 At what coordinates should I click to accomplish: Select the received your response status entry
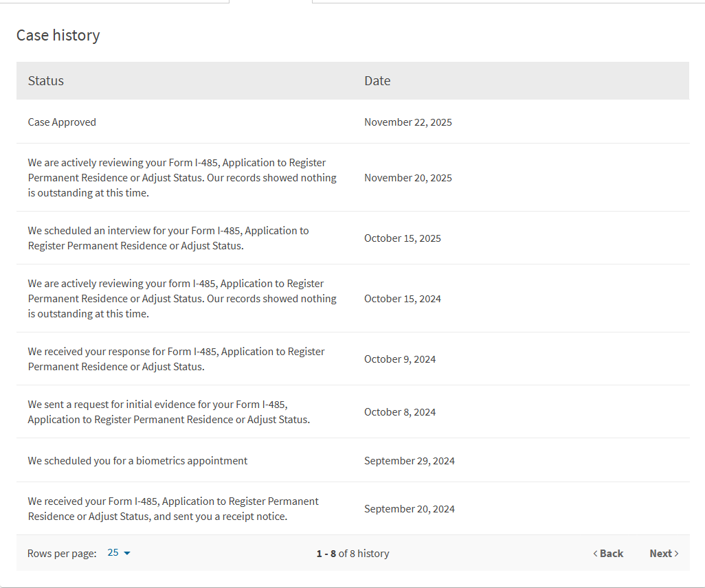tap(176, 359)
